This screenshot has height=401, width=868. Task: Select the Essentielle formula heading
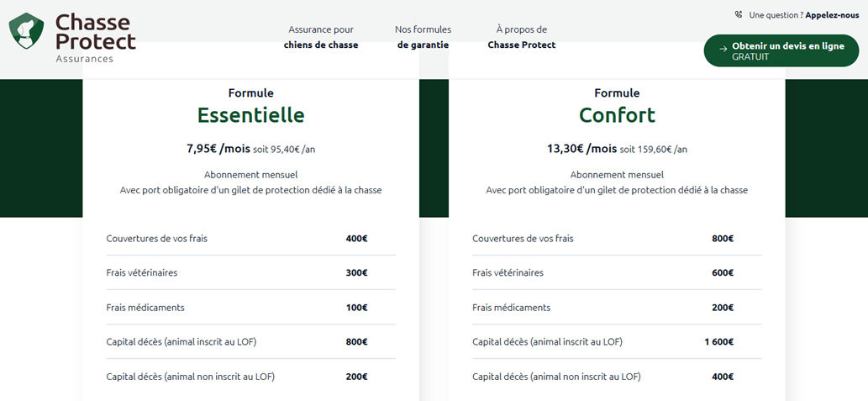tap(250, 114)
